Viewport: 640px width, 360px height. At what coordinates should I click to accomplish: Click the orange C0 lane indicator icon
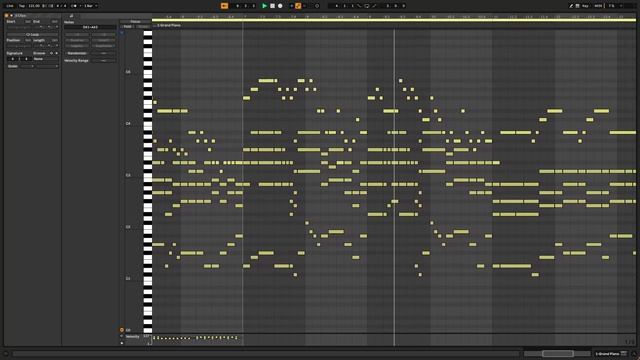point(122,330)
